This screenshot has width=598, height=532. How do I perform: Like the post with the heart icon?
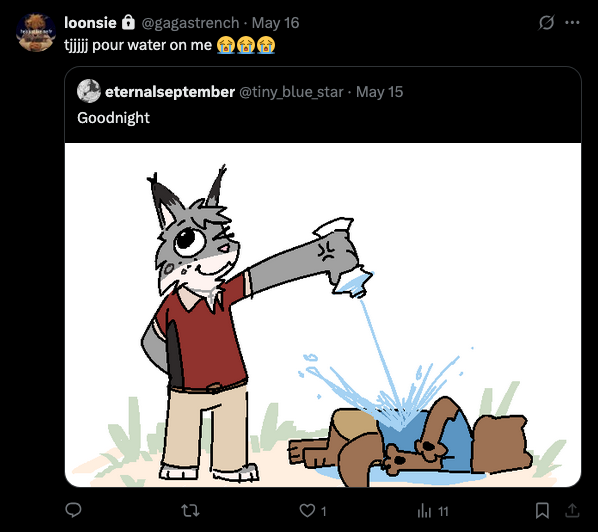[307, 510]
